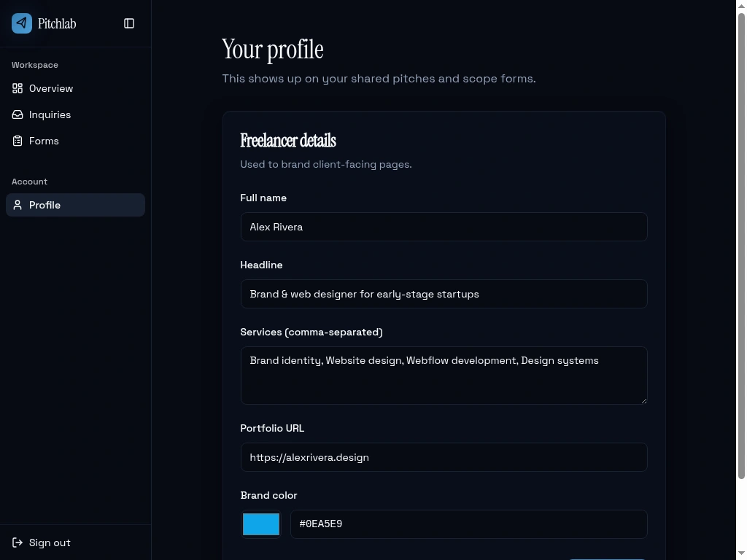Go to the Inquiries section

coord(50,114)
